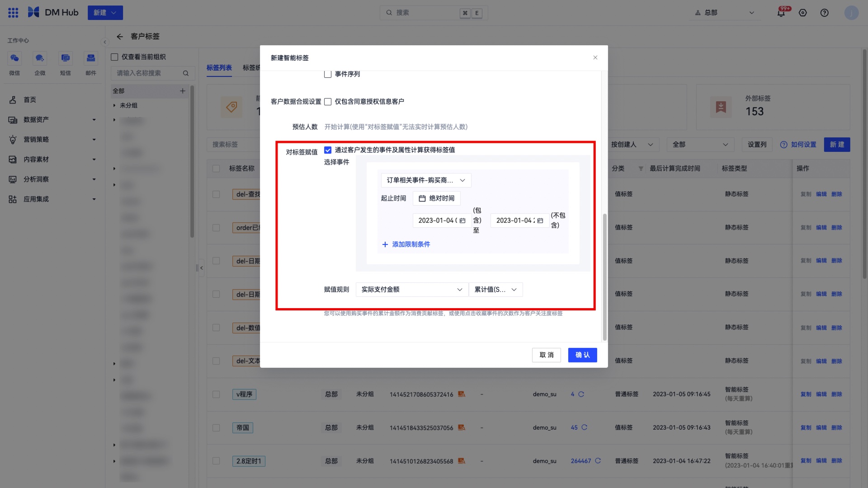This screenshot has width=868, height=488.
Task: Check the order已 row checkbox
Action: coord(216,228)
